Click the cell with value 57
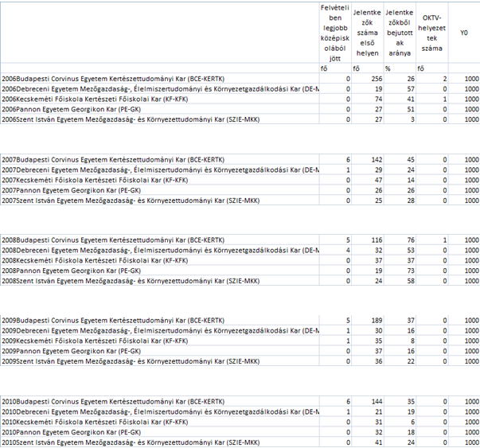 click(400, 89)
